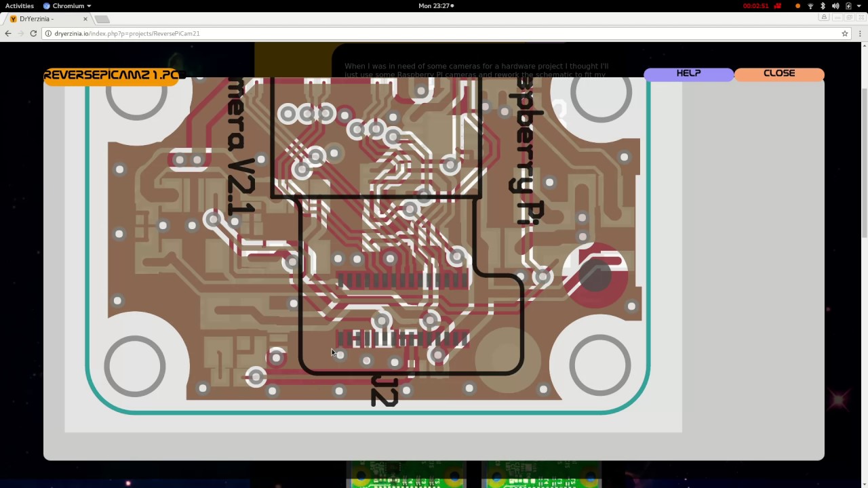Click the Chromium profile person icon
The image size is (868, 488).
click(x=824, y=18)
